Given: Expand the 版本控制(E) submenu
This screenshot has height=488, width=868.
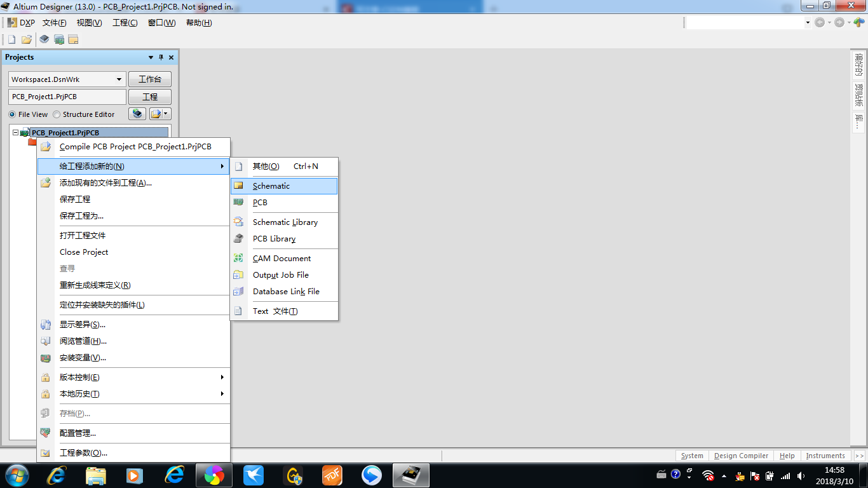Looking at the screenshot, I should click(x=133, y=377).
